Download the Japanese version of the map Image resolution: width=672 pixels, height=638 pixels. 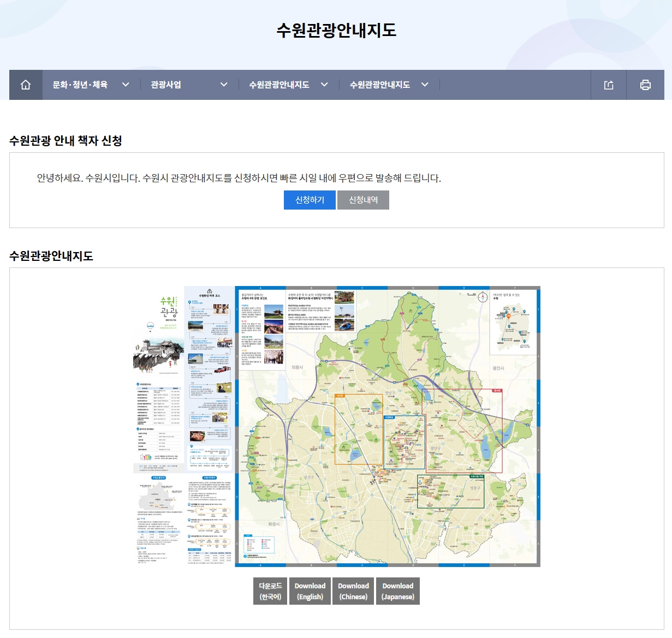click(x=397, y=591)
